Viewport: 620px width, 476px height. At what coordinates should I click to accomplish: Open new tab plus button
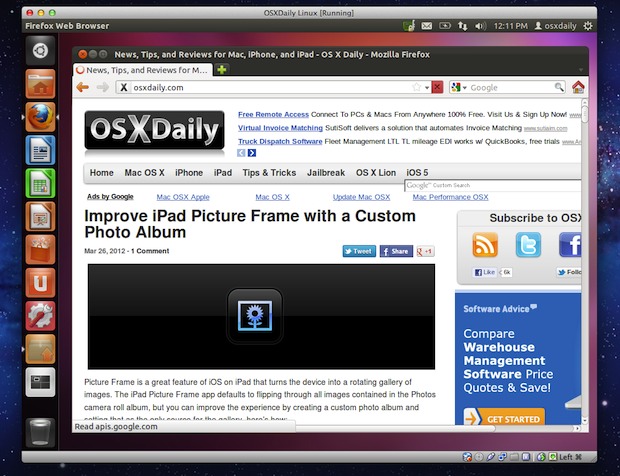click(x=222, y=70)
